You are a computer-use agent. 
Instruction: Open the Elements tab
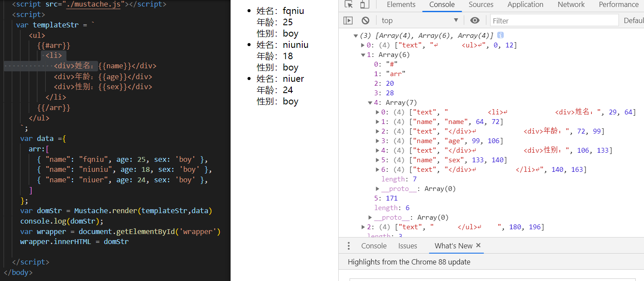click(x=401, y=4)
